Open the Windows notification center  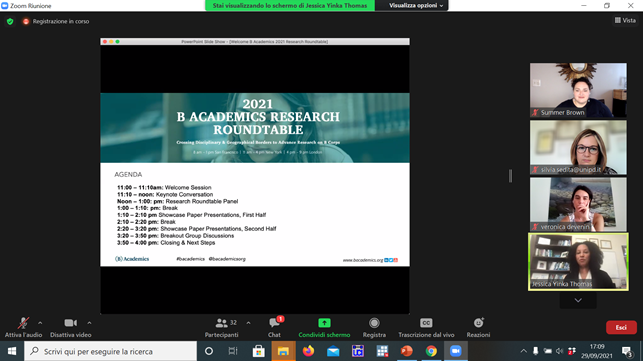point(627,352)
